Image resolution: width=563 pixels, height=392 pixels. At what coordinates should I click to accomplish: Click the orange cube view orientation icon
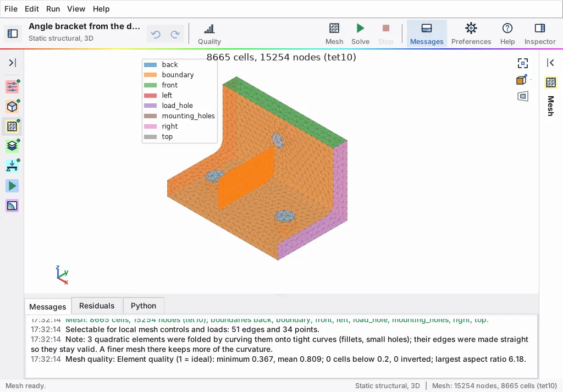pyautogui.click(x=522, y=80)
